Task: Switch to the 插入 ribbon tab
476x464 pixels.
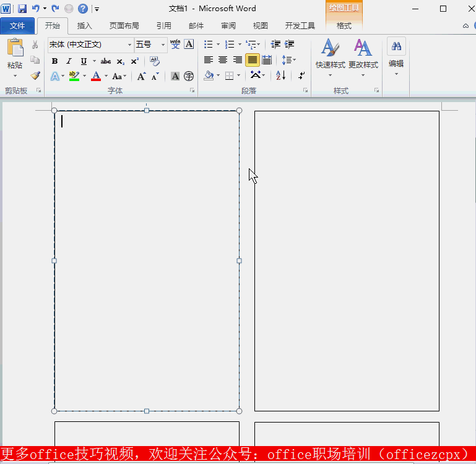Action: point(85,26)
